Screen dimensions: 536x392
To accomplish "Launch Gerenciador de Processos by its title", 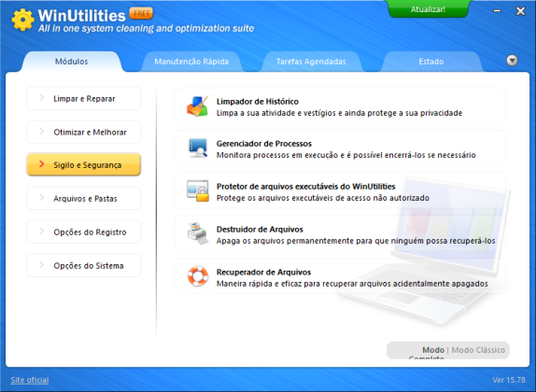I will [x=264, y=144].
